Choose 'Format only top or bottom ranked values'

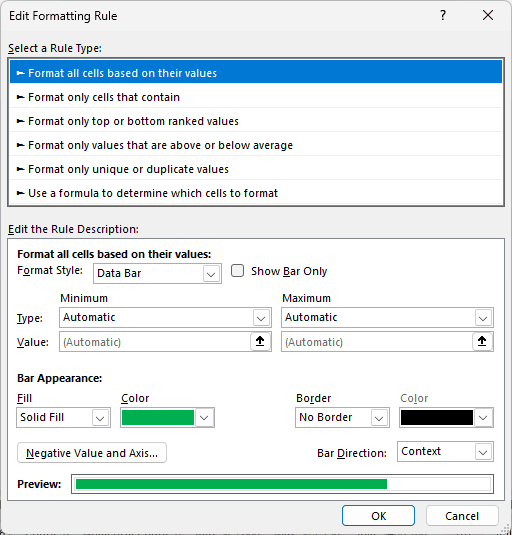256,121
